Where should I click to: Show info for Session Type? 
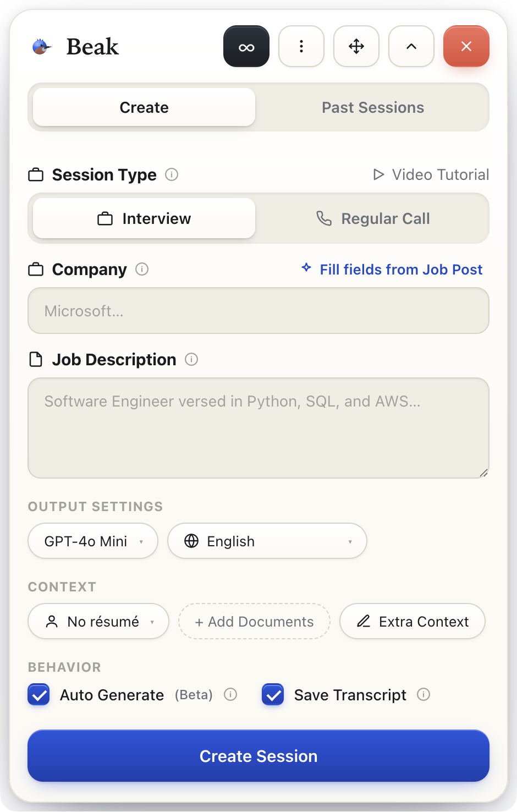pos(172,174)
